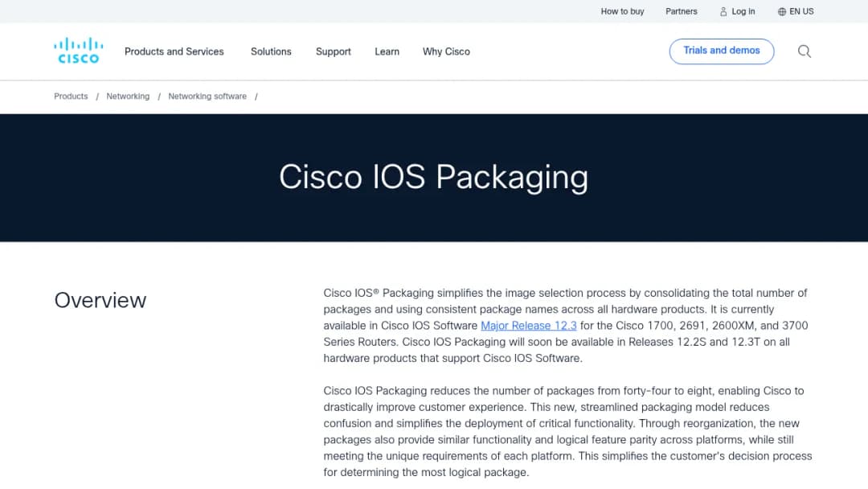Viewport: 868px width, 489px height.
Task: Open the How to buy link
Action: (622, 11)
